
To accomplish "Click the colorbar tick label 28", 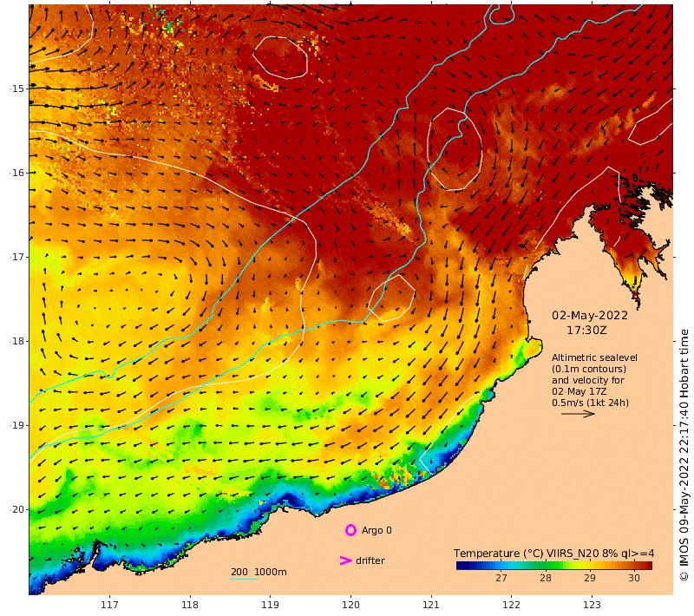I will [546, 578].
